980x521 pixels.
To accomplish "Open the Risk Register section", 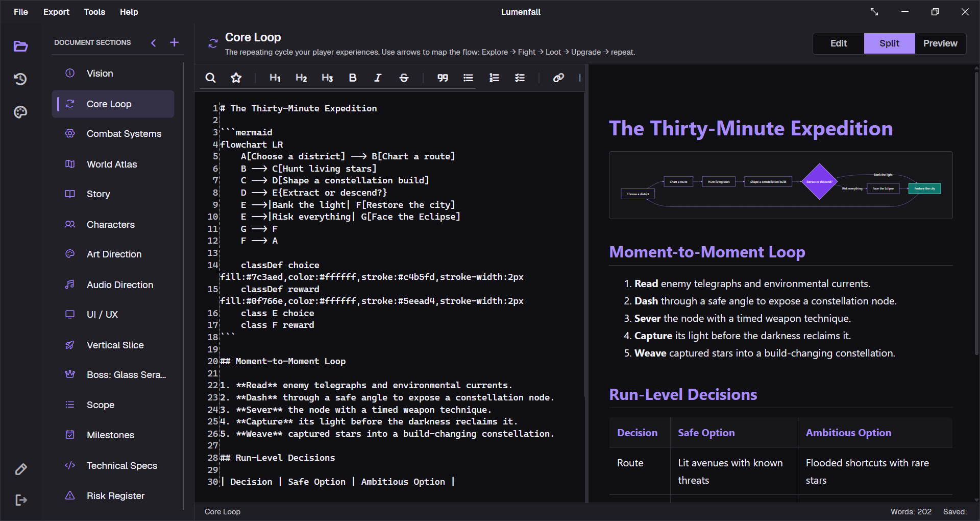I will coord(113,496).
